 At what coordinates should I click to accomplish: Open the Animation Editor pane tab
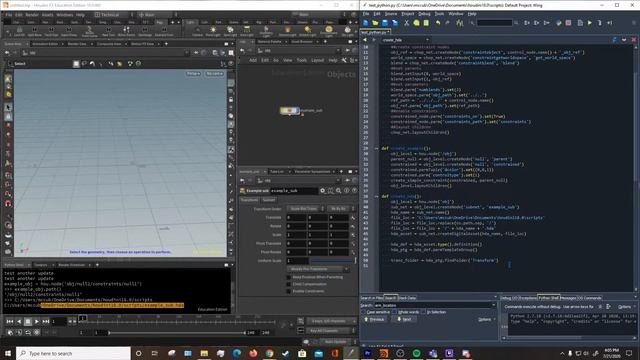click(45, 44)
